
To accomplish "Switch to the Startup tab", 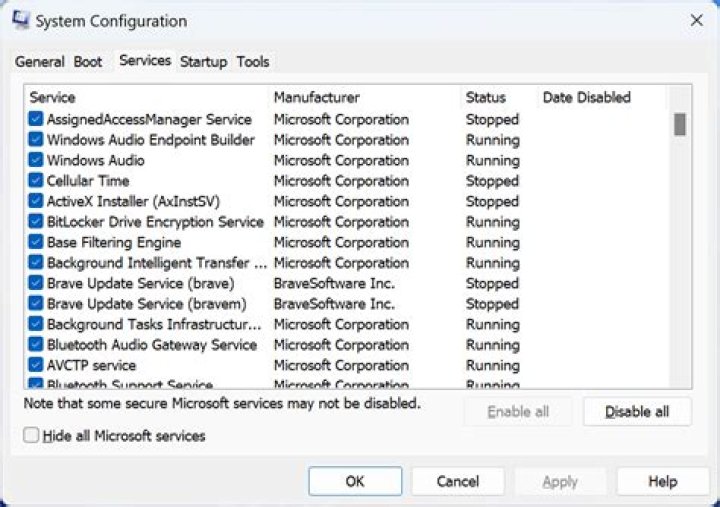I will [x=203, y=62].
